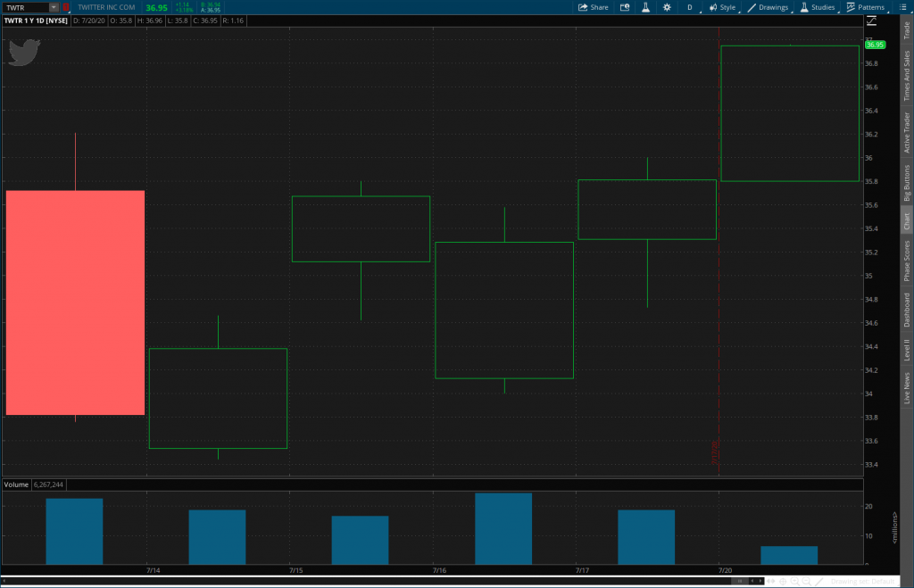
Task: Click the 7/20 green candlestick
Action: click(x=790, y=113)
